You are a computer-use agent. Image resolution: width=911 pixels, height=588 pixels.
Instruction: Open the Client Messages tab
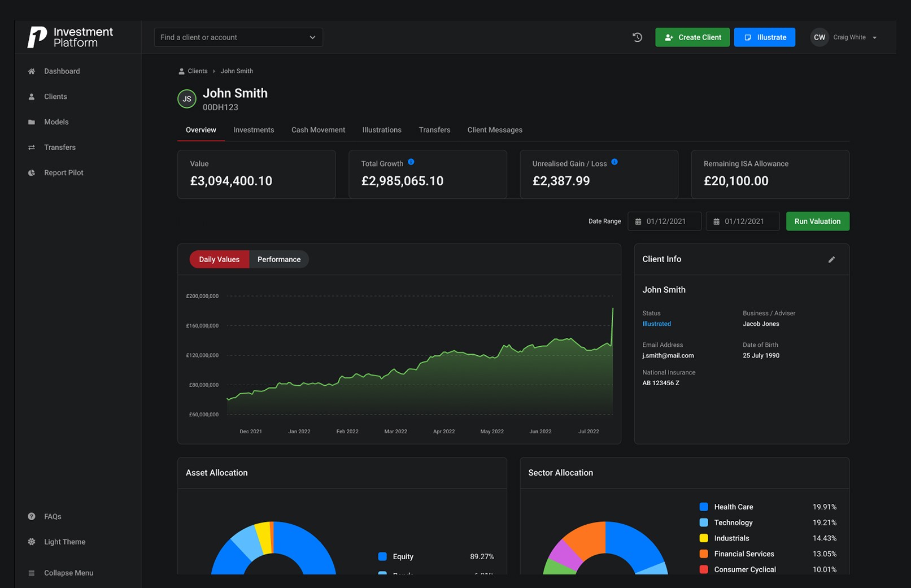click(495, 130)
